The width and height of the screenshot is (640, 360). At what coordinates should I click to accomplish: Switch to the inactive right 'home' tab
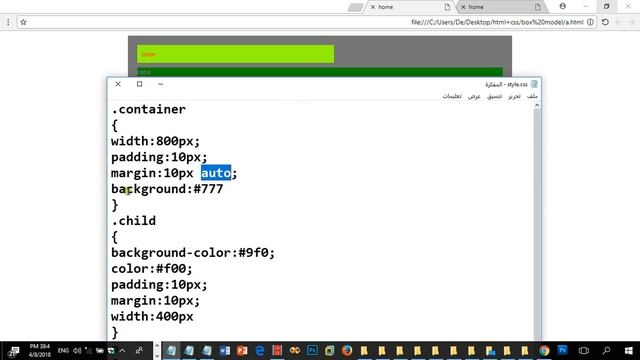point(501,7)
